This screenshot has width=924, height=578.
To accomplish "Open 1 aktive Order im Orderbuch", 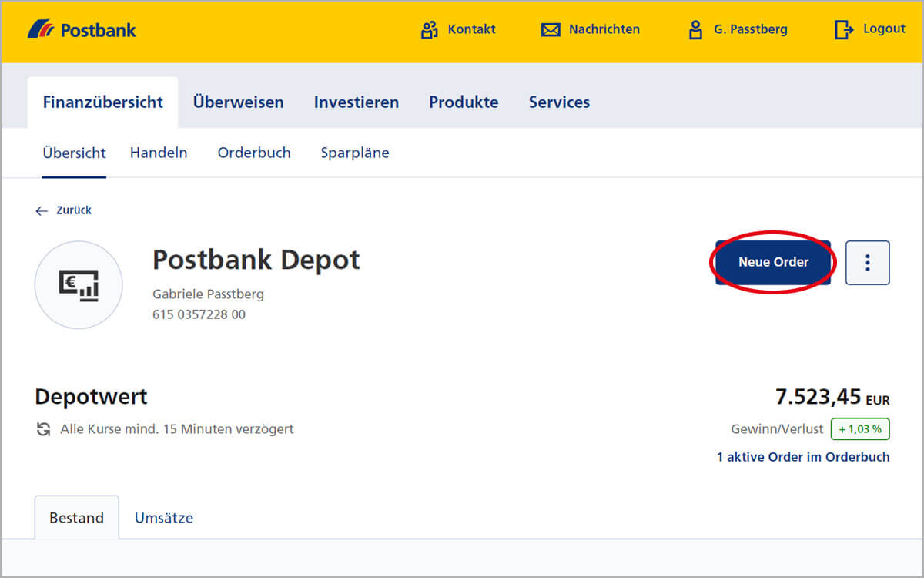I will [803, 457].
